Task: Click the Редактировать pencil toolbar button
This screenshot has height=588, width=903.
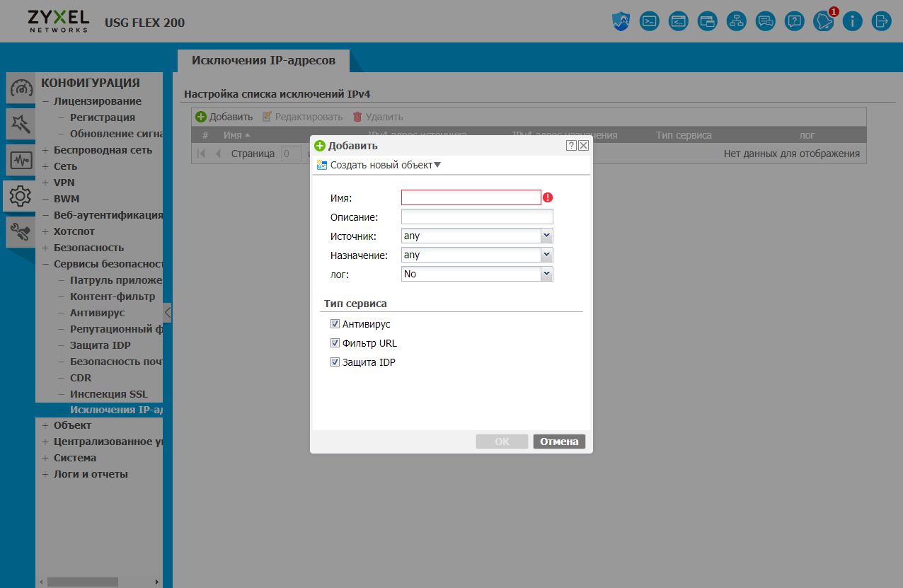Action: [x=302, y=117]
